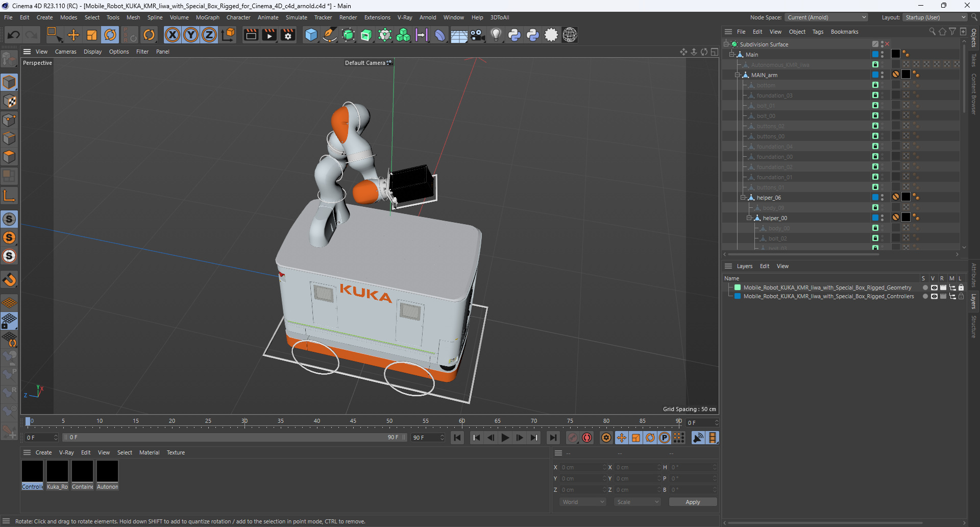Click the Axis L-shaped tool icon
Viewport: 980px width, 527px height.
click(9, 196)
